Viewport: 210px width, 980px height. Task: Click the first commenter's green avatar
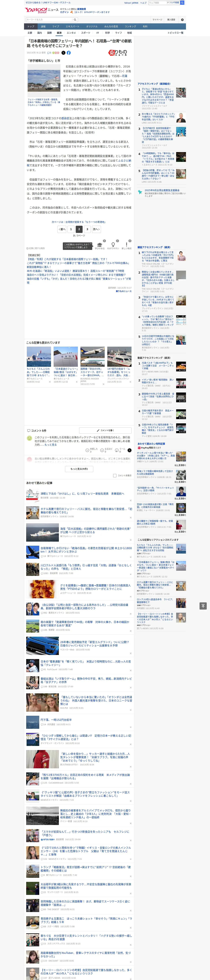click(x=29, y=438)
